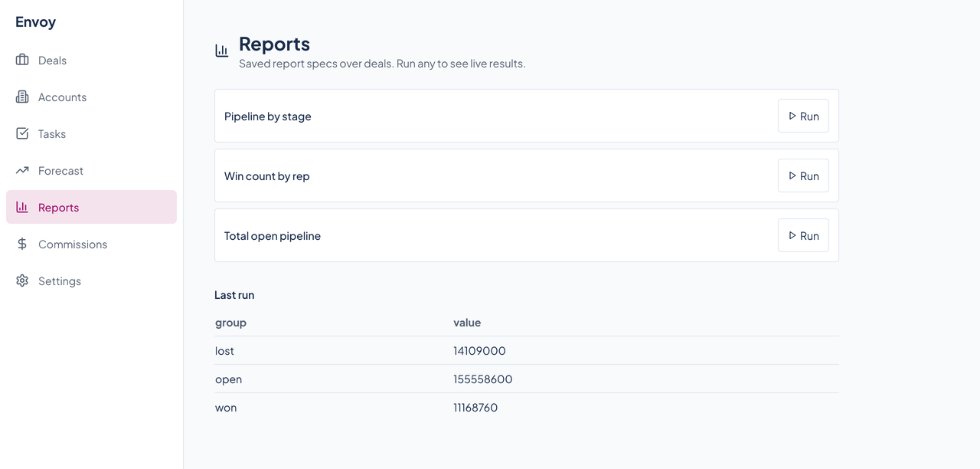Click the Win count by rep name

pyautogui.click(x=267, y=176)
